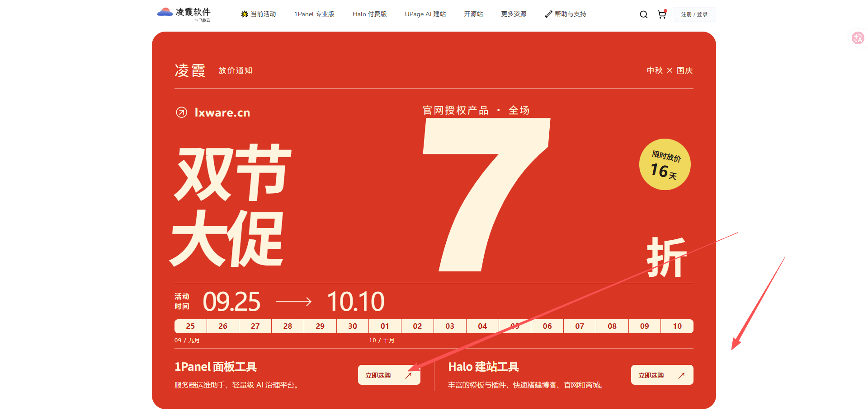Click date cell 09 in timeline
868x415 pixels.
[x=645, y=326]
